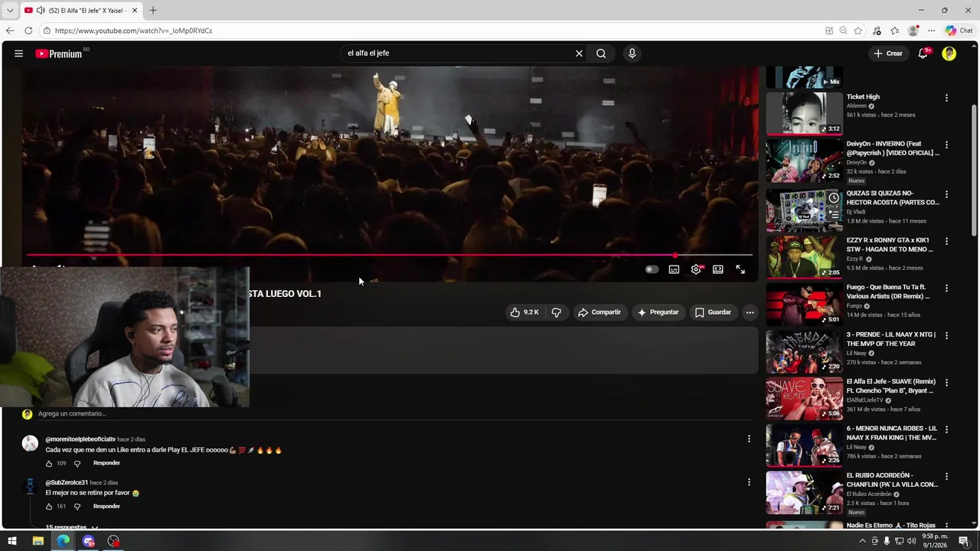Open the EL RUBIO ACORDEÓN video title
Screen dimensions: 980x551
coord(892,480)
